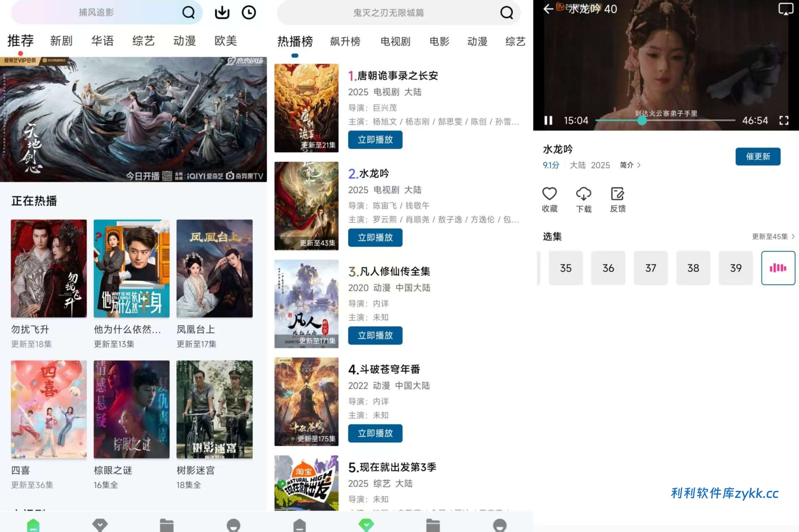
Task: Select the currently playing episode 40 tile
Action: [778, 268]
